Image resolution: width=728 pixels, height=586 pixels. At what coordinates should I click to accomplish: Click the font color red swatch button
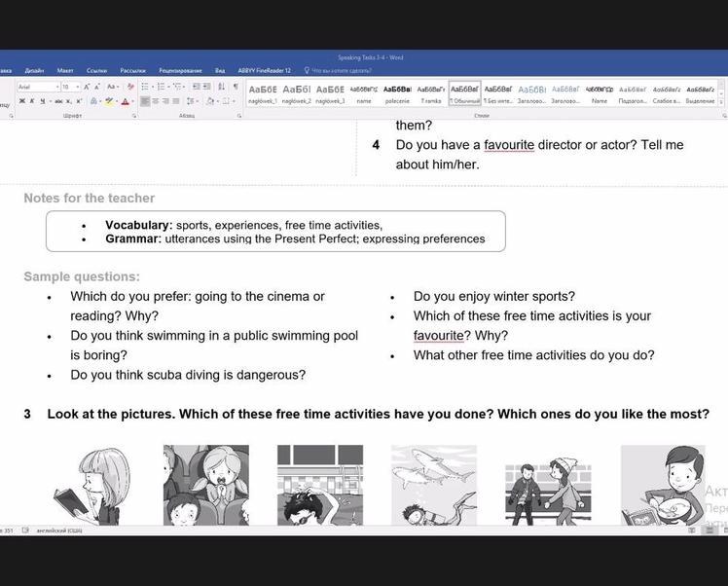(x=126, y=101)
